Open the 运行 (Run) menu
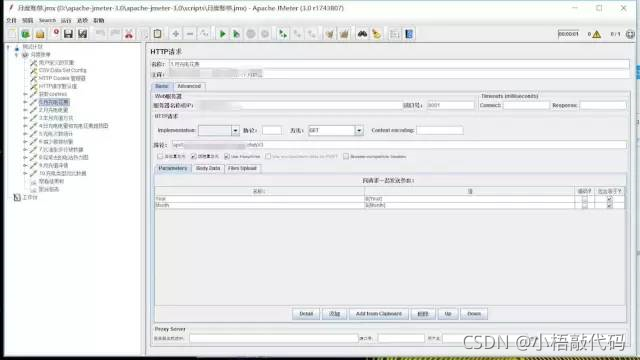This screenshot has width=640, height=360. [x=66, y=20]
